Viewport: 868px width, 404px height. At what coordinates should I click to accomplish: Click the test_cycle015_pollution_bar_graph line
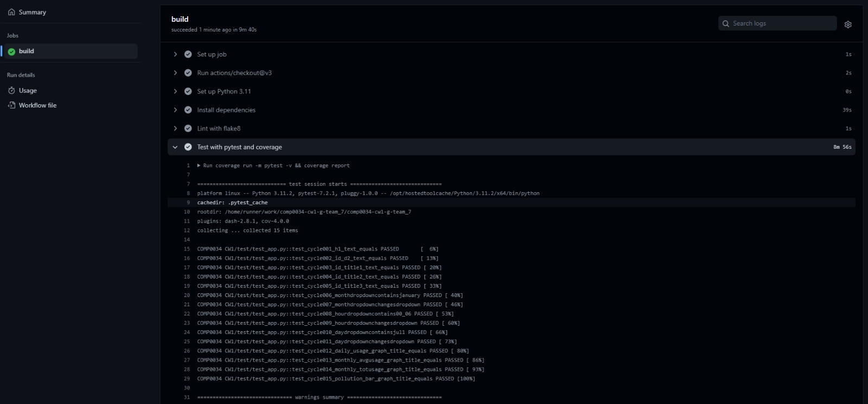[x=336, y=379]
